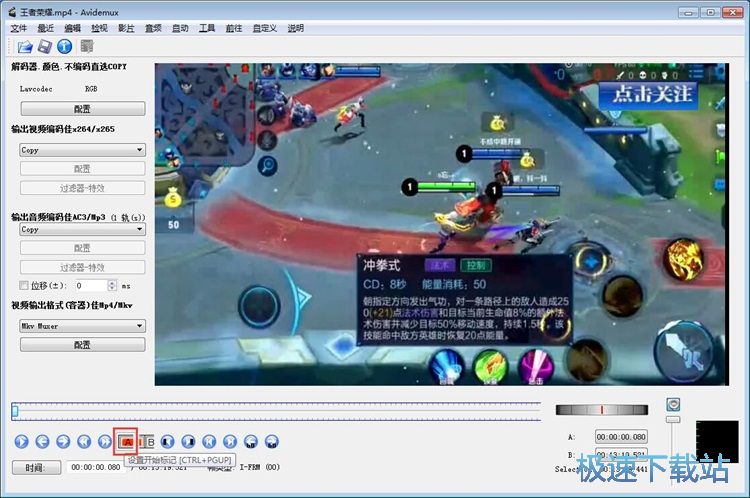Viewport: 750px width, 498px height.
Task: Click the timeline seek slider handle
Action: coord(15,411)
